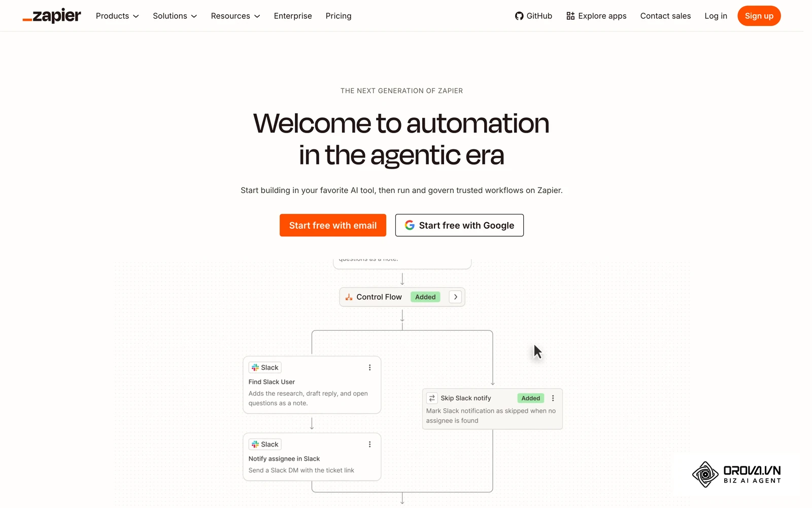The width and height of the screenshot is (812, 508).
Task: Click the Zapier logo in the header
Action: (52, 16)
